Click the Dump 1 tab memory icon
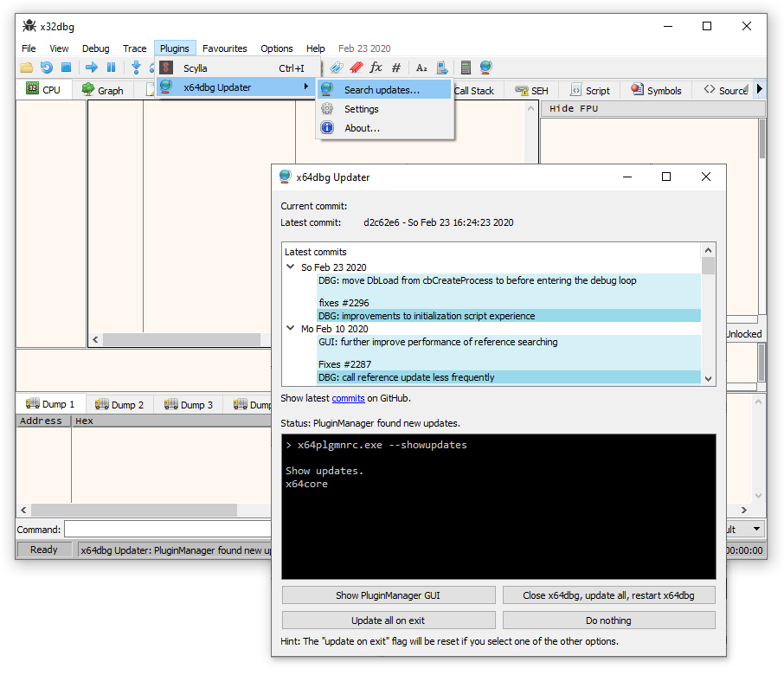The image size is (784, 675). [33, 403]
